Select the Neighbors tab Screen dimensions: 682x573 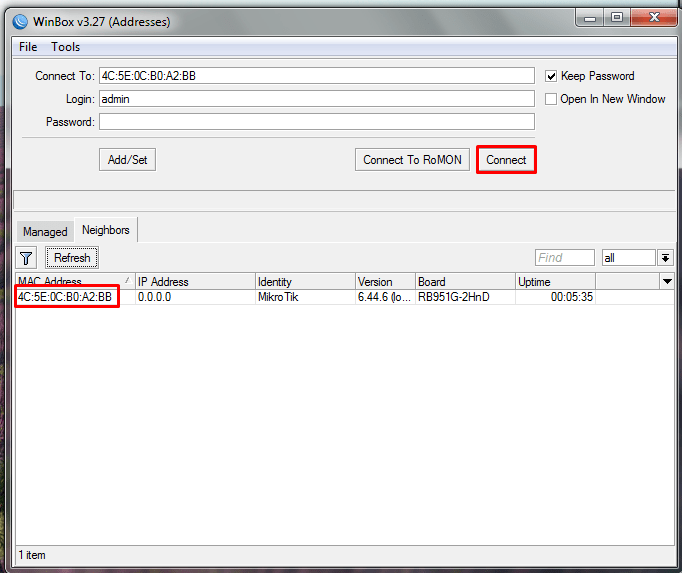click(x=106, y=230)
